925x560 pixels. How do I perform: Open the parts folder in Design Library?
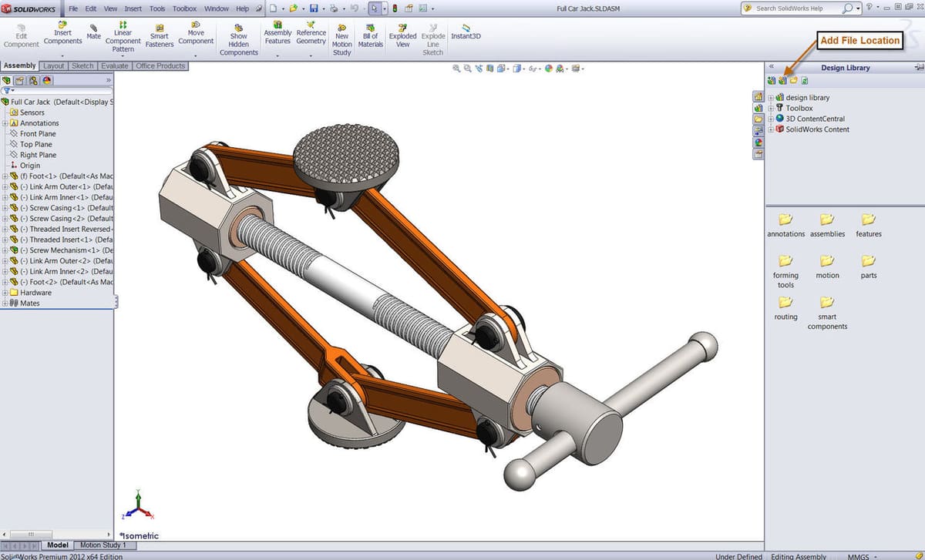coord(869,264)
